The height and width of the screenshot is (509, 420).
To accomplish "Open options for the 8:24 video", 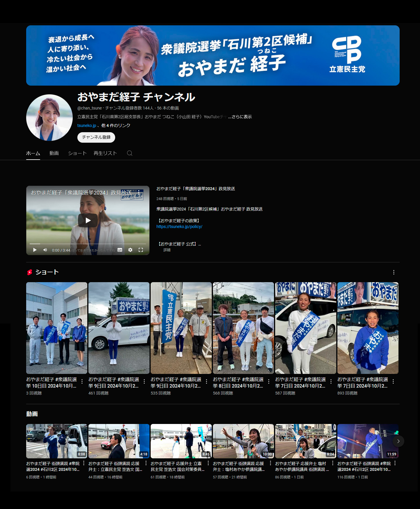I will click(333, 463).
